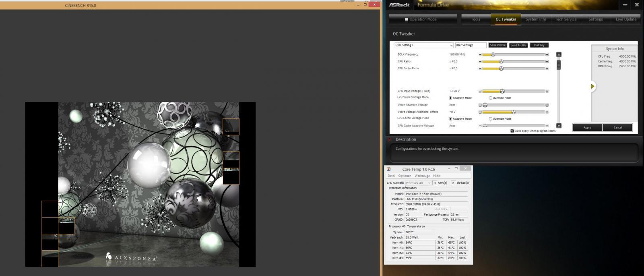Click the Hot Key button
The image size is (644, 276).
click(539, 45)
